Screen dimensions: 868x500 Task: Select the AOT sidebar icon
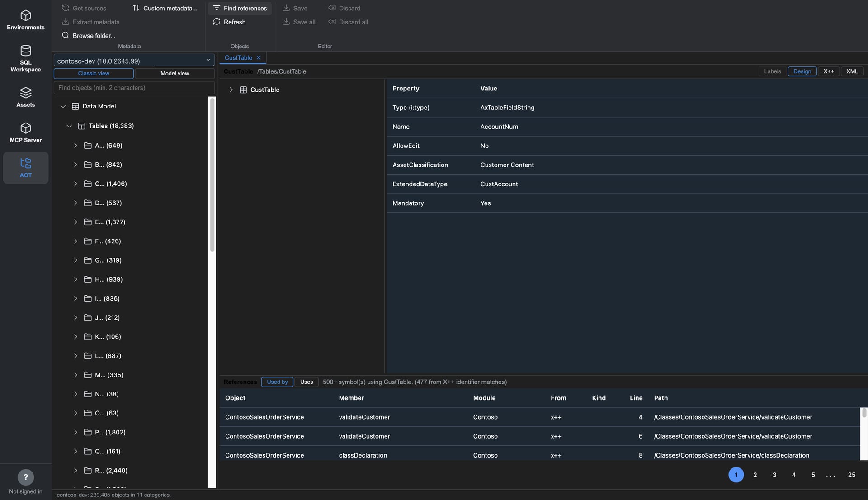pyautogui.click(x=26, y=168)
